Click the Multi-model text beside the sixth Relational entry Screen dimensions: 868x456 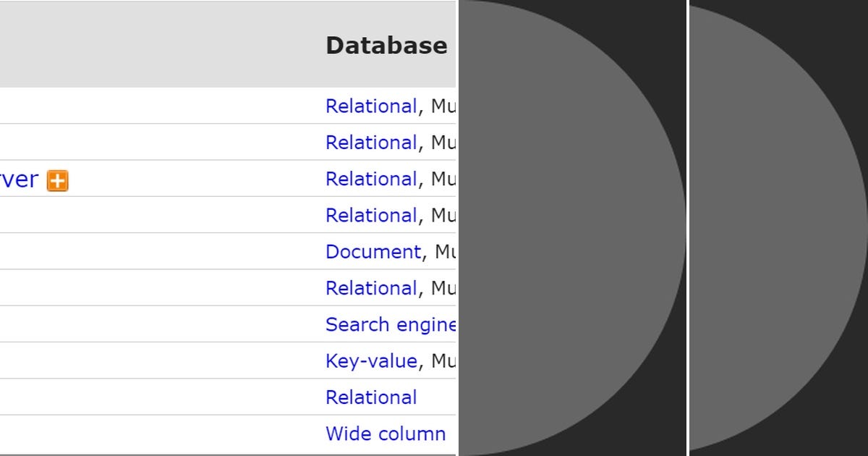[445, 287]
